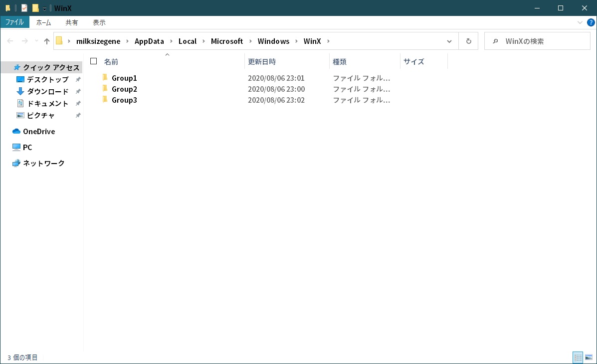
Task: Select the Group2 folder icon
Action: pyautogui.click(x=105, y=88)
